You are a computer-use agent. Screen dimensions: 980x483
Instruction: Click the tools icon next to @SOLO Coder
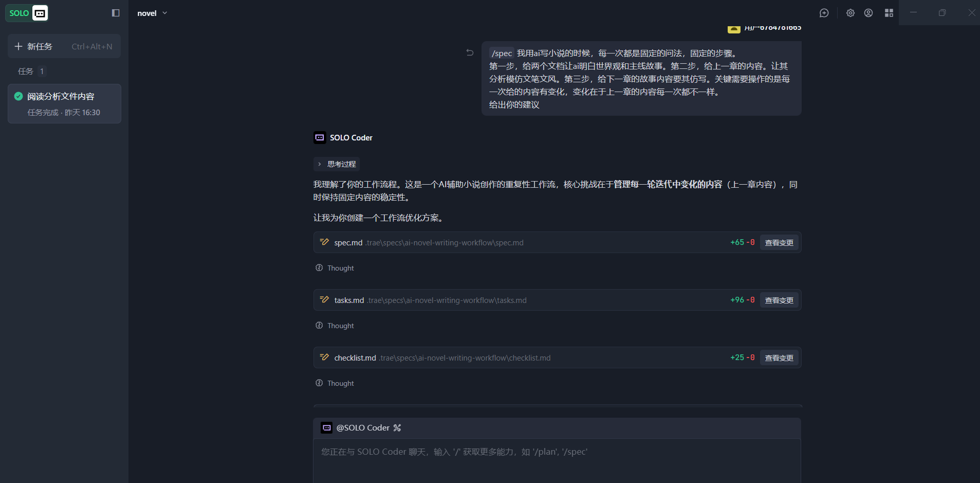click(x=397, y=428)
